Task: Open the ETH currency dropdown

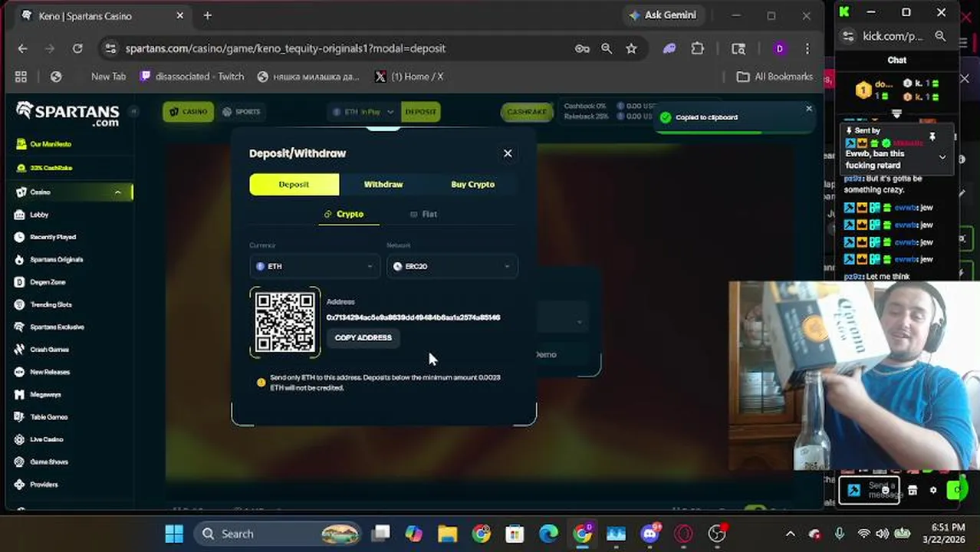Action: pyautogui.click(x=314, y=266)
